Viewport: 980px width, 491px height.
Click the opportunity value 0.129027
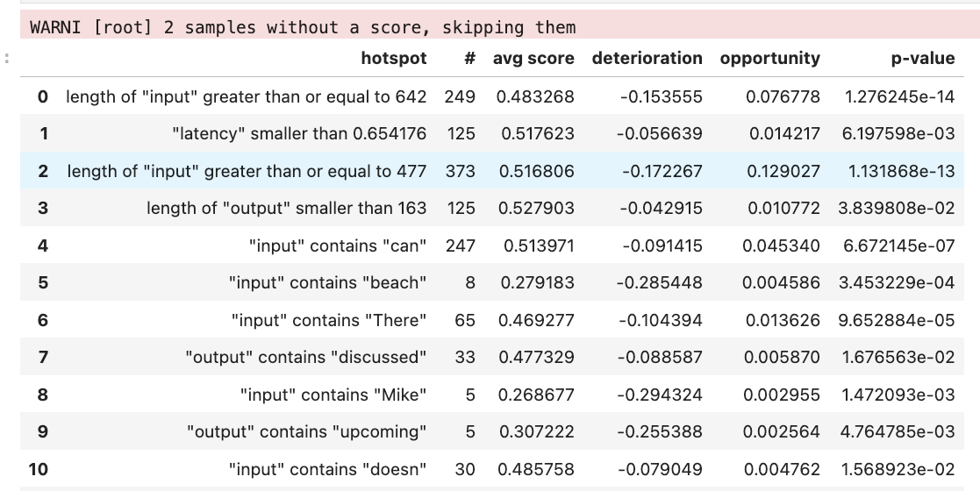(783, 171)
